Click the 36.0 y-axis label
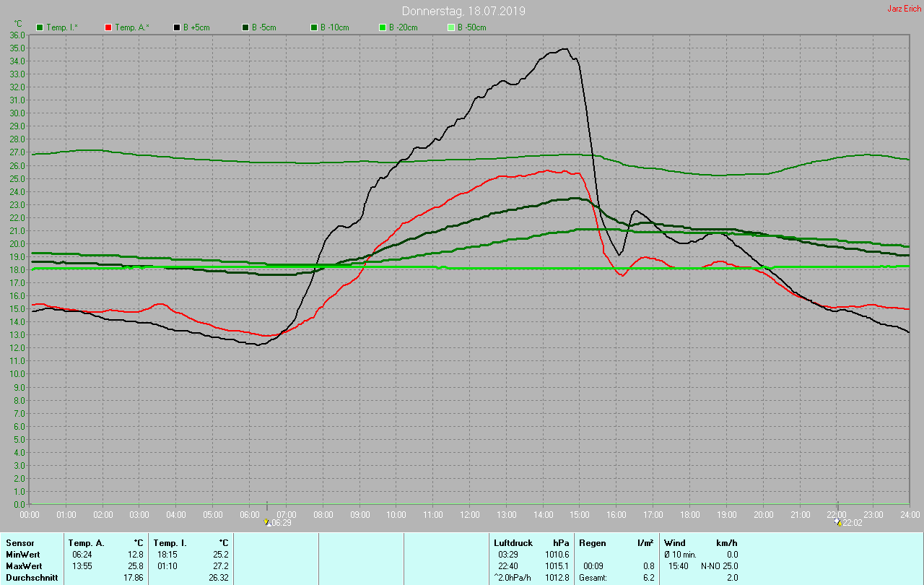Viewport: 924px width, 585px height. tap(17, 35)
